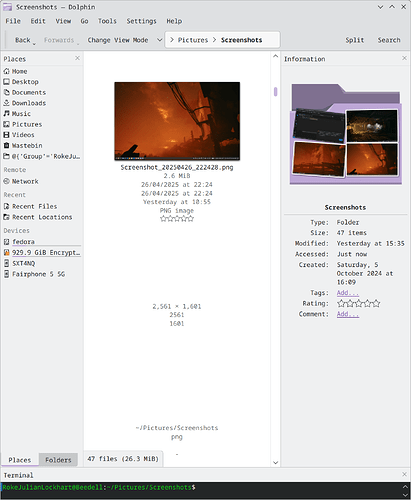Click scroll up arrow of file view
The width and height of the screenshot is (411, 500).
(275, 56)
